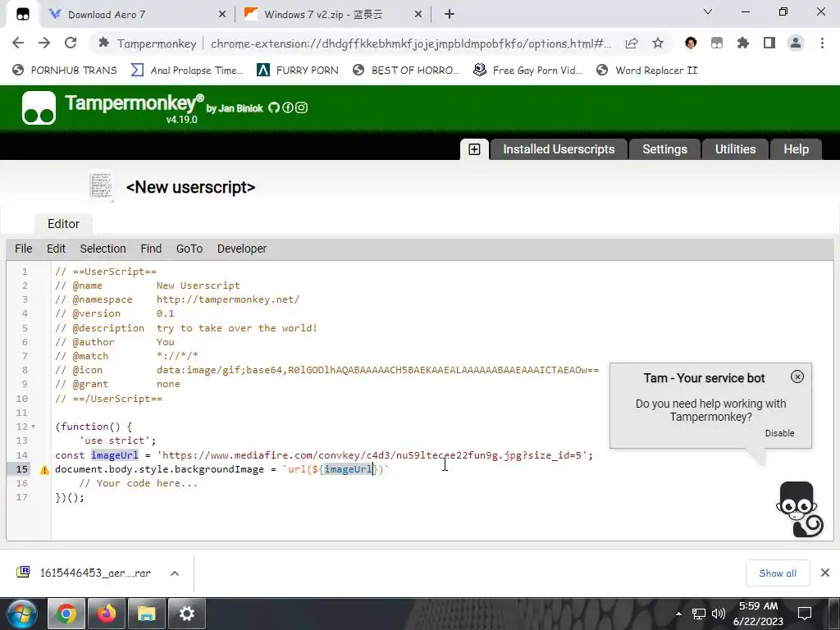The height and width of the screenshot is (630, 840).
Task: Go forward with browser forward arrow
Action: (44, 43)
